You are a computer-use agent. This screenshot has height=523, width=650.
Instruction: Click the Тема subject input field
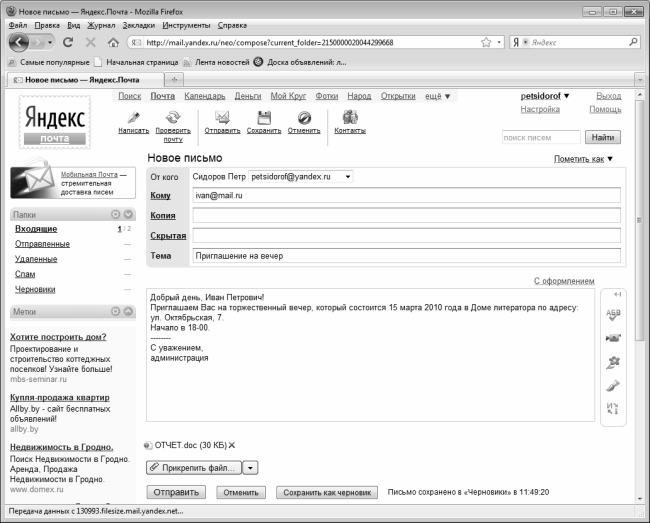pyautogui.click(x=405, y=256)
